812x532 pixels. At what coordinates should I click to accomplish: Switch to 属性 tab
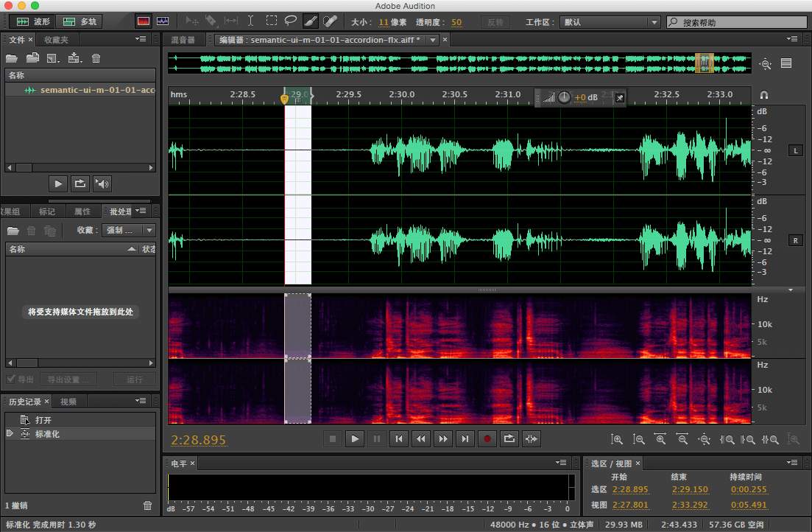pos(82,211)
